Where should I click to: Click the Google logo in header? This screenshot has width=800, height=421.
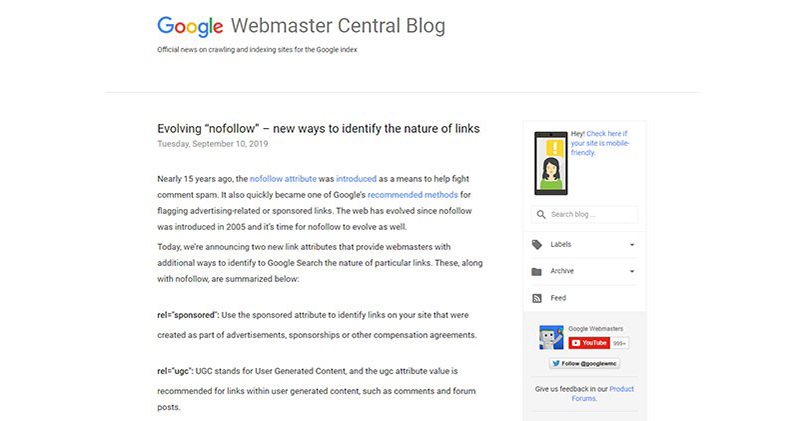pyautogui.click(x=190, y=27)
